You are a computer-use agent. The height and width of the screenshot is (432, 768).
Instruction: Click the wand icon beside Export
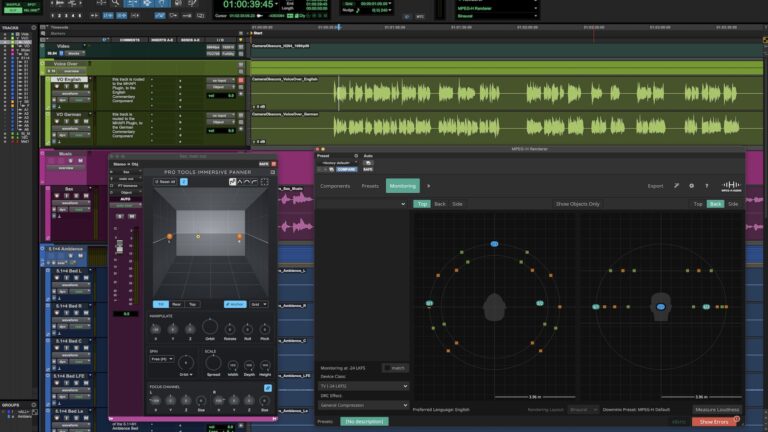tap(676, 186)
